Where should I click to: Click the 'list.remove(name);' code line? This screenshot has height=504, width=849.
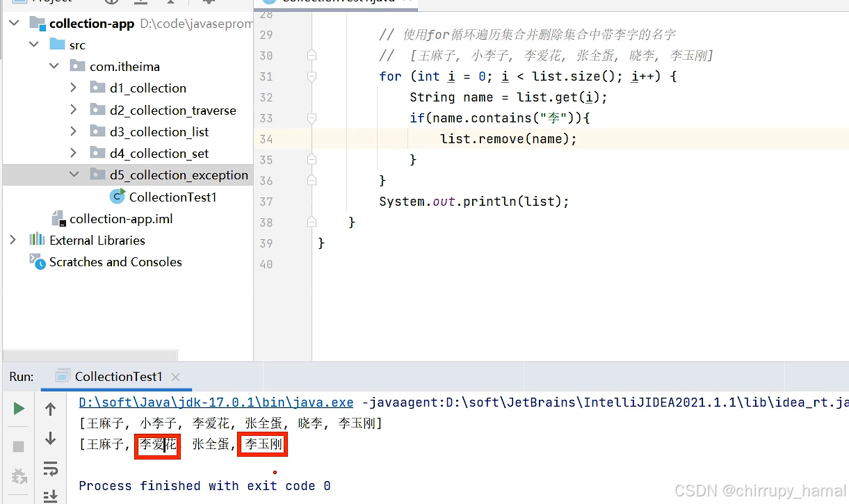tap(508, 139)
